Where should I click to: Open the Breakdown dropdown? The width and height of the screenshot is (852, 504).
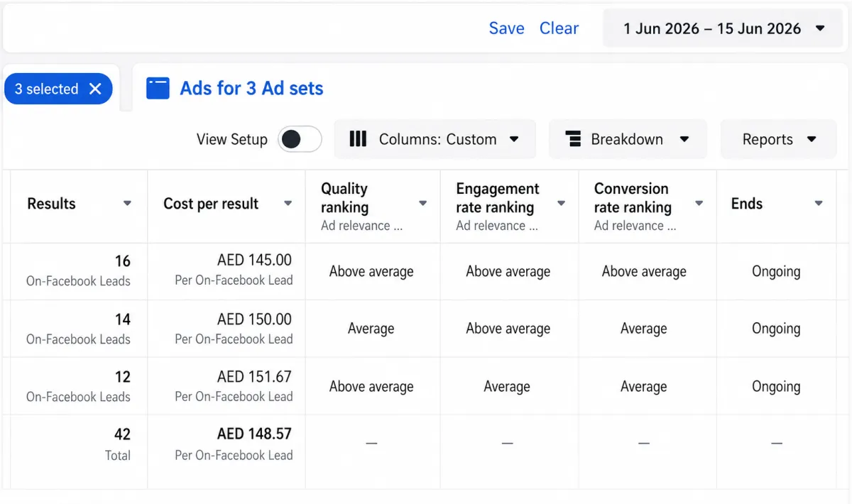point(628,139)
